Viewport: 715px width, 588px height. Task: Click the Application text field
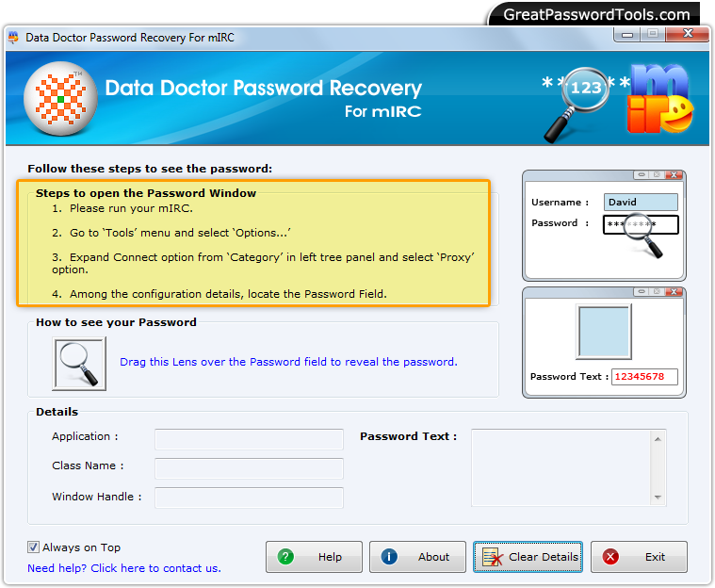(x=249, y=439)
